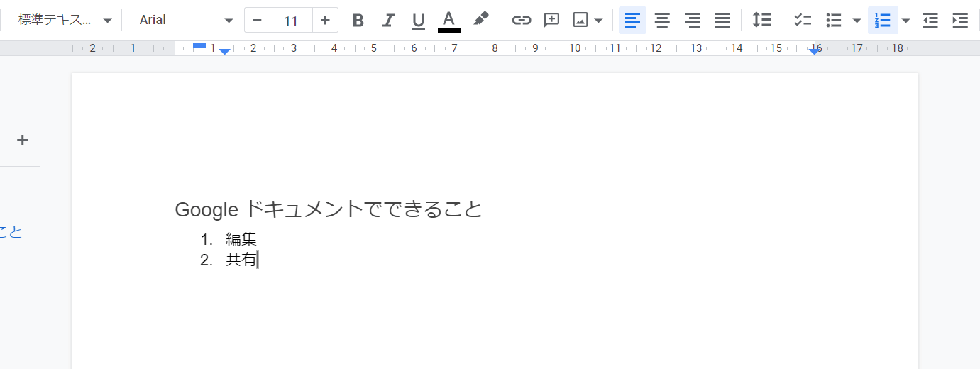Click the first-line indent marker on ruler
Viewport: 980px width, 369px height.
(199, 46)
